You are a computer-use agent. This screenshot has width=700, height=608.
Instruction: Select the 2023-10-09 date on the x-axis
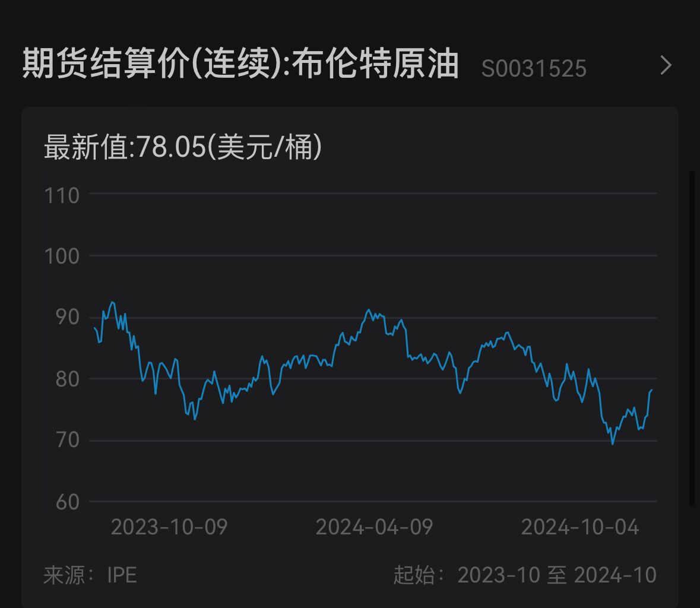tap(169, 527)
